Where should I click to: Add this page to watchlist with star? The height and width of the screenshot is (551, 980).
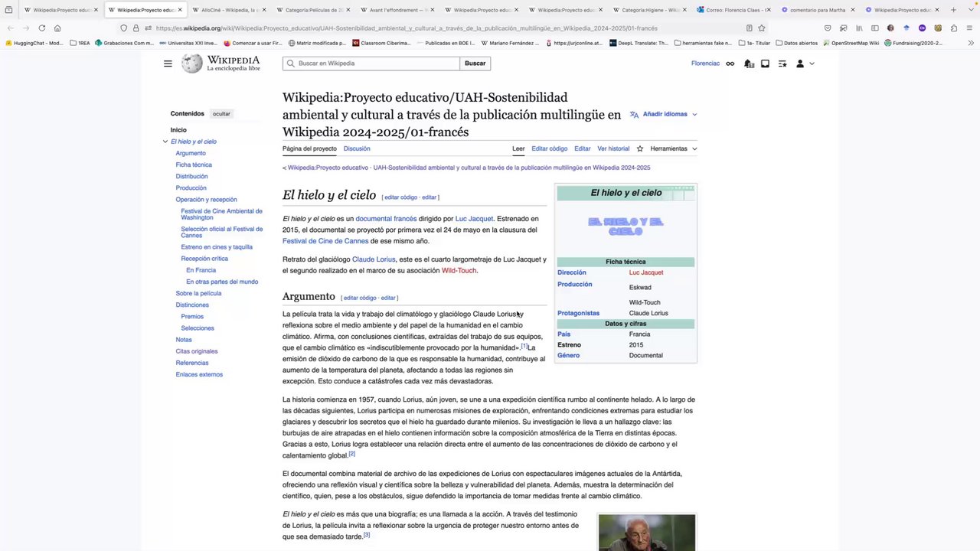(x=640, y=148)
